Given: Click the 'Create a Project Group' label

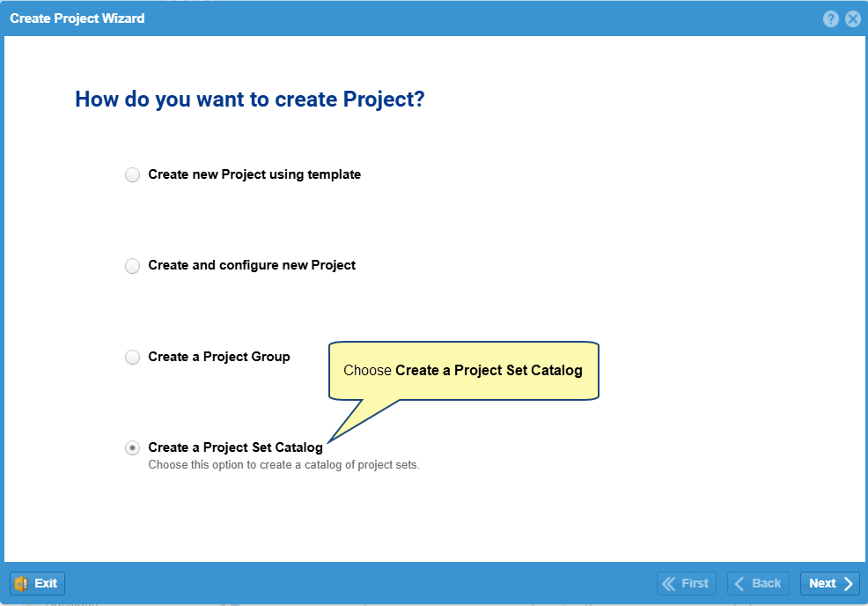Looking at the screenshot, I should (x=219, y=357).
